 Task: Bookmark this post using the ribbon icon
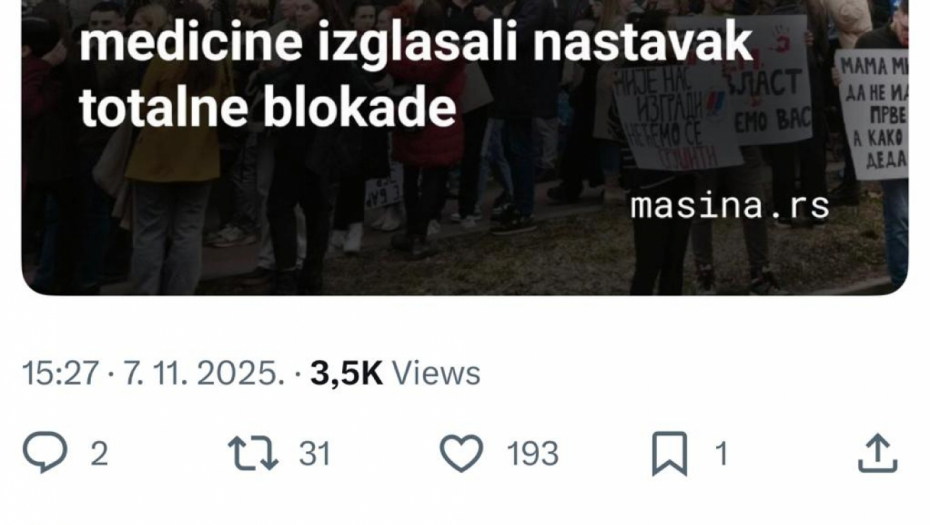click(670, 454)
